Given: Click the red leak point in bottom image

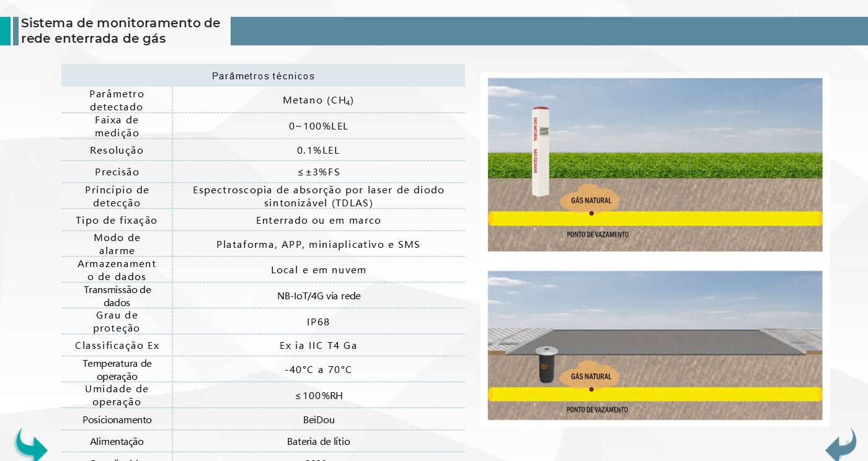Looking at the screenshot, I should 591,389.
